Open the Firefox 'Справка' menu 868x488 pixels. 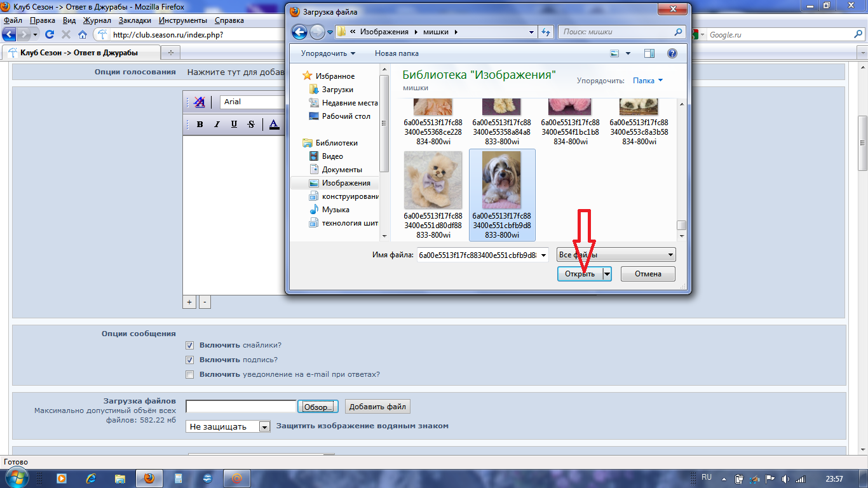pos(229,20)
